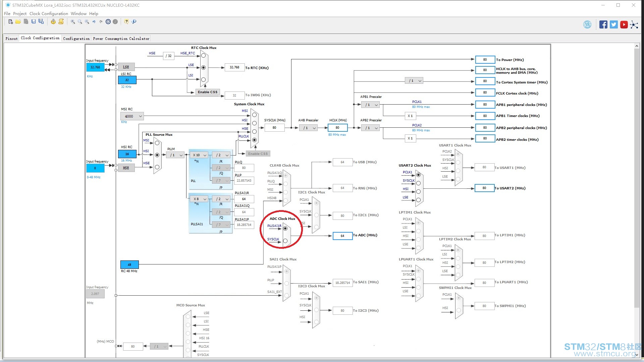Image resolution: width=644 pixels, height=362 pixels.
Task: Select SYSCLK in the ADC Clock Mux
Action: (285, 241)
